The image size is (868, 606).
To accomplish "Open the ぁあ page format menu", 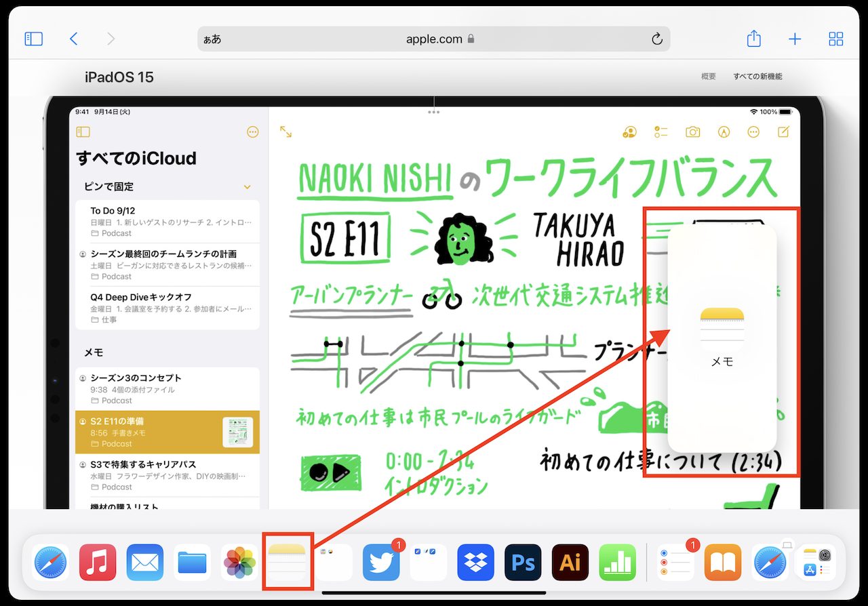I will pyautogui.click(x=212, y=39).
